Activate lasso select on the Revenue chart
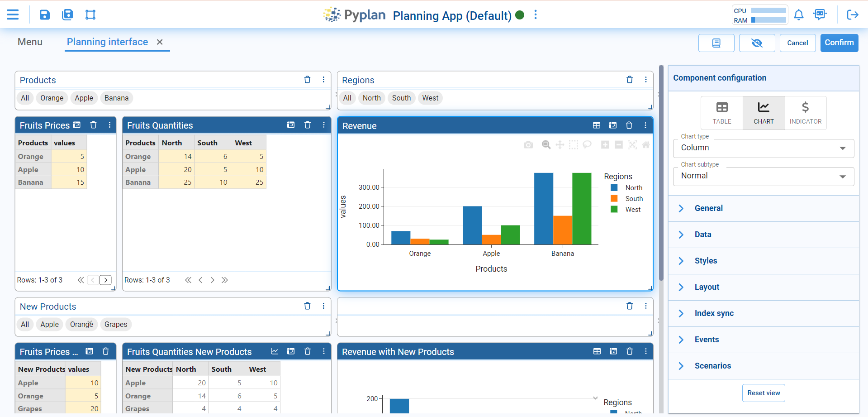The image size is (868, 417). point(587,144)
